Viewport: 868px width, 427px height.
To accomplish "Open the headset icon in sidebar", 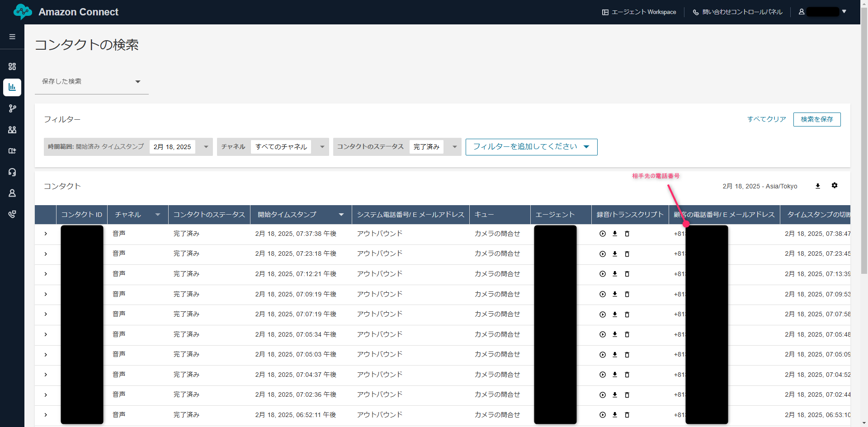I will 12,172.
